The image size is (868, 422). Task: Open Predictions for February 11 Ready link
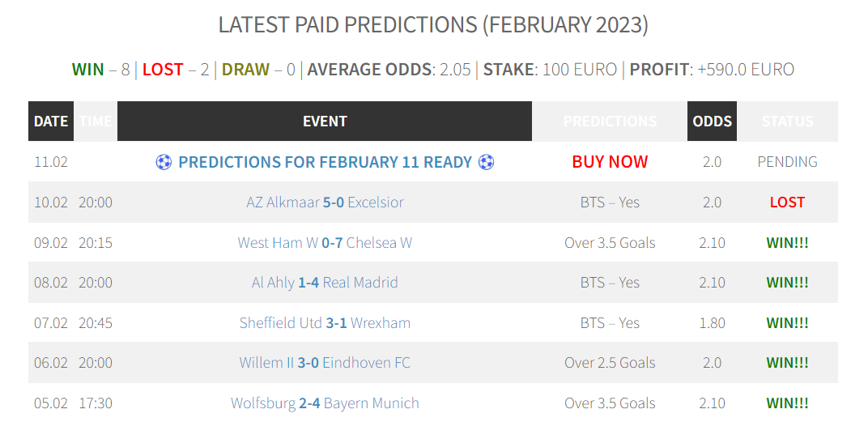pyautogui.click(x=325, y=162)
